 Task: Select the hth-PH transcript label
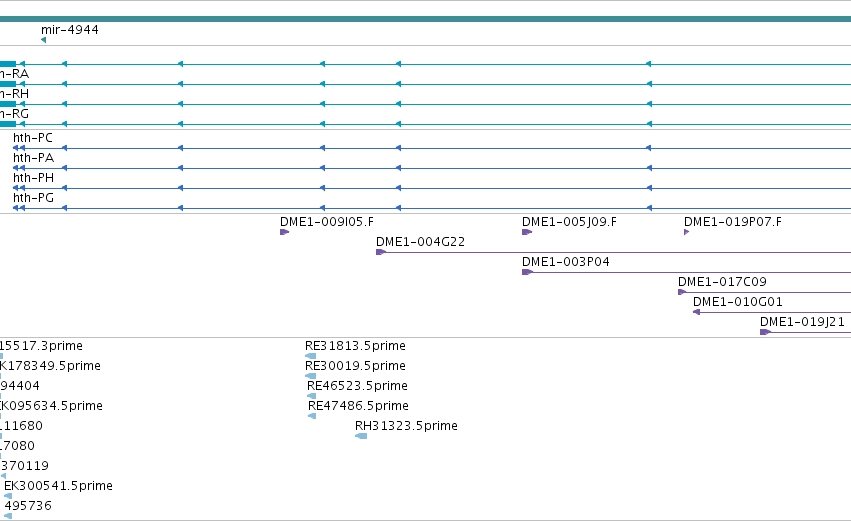(33, 178)
